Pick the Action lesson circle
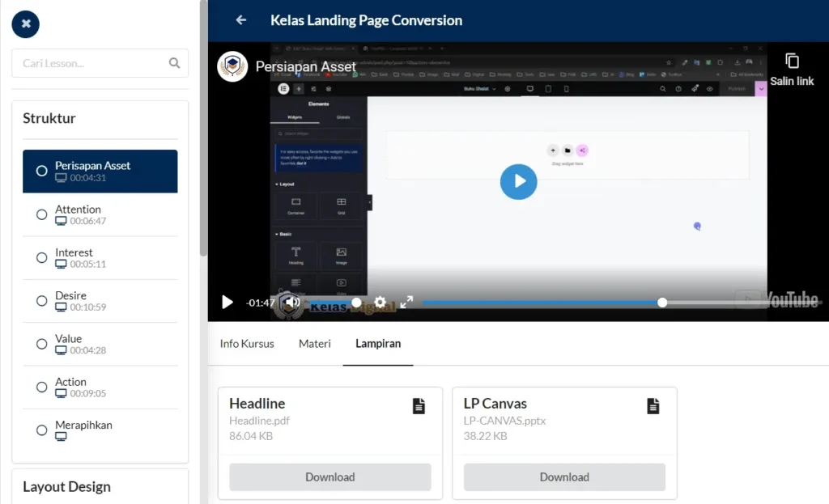Image resolution: width=829 pixels, height=504 pixels. pyautogui.click(x=42, y=388)
